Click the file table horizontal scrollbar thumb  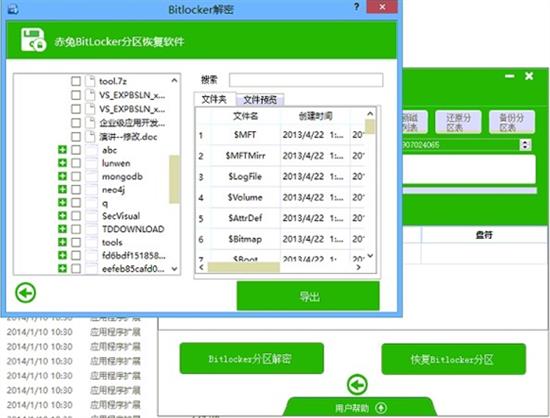point(244,268)
